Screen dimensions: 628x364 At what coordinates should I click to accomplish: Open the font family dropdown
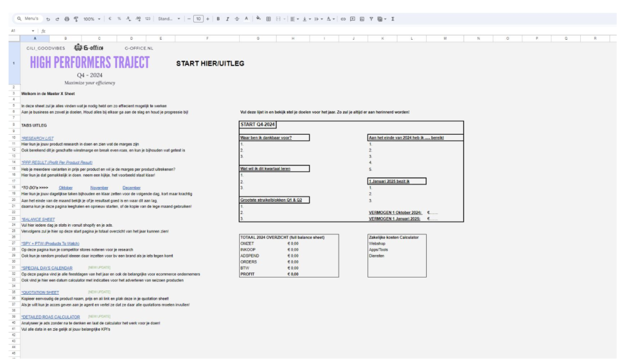click(x=169, y=19)
